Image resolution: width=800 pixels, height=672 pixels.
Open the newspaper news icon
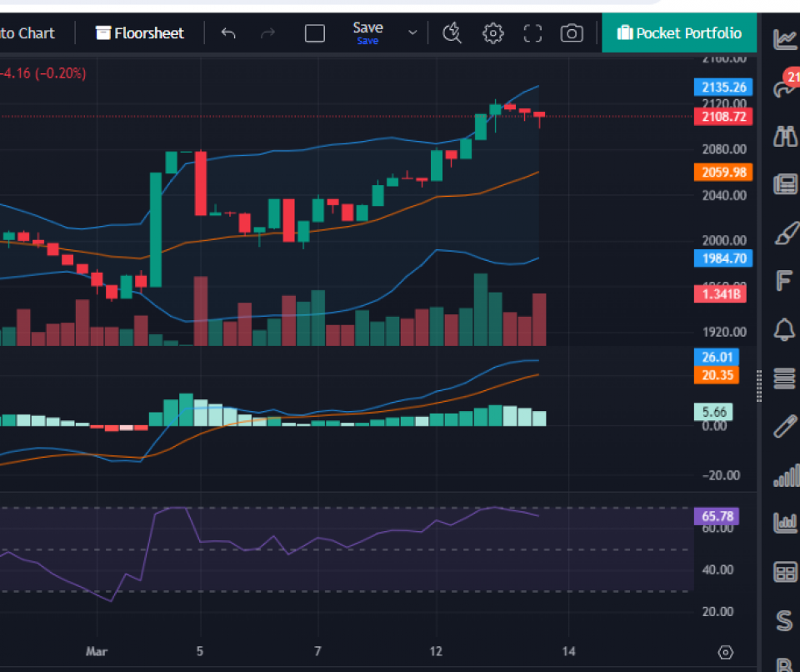tap(784, 184)
